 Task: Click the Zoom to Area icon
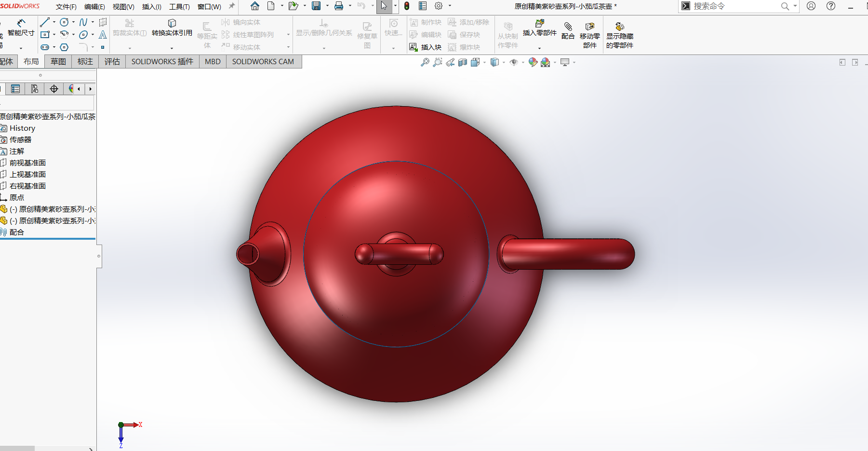point(438,62)
